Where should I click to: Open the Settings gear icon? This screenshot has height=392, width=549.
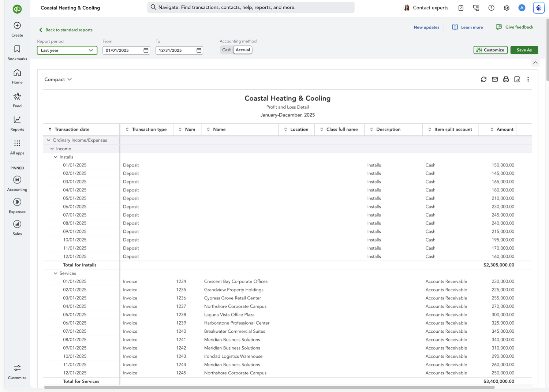[507, 8]
